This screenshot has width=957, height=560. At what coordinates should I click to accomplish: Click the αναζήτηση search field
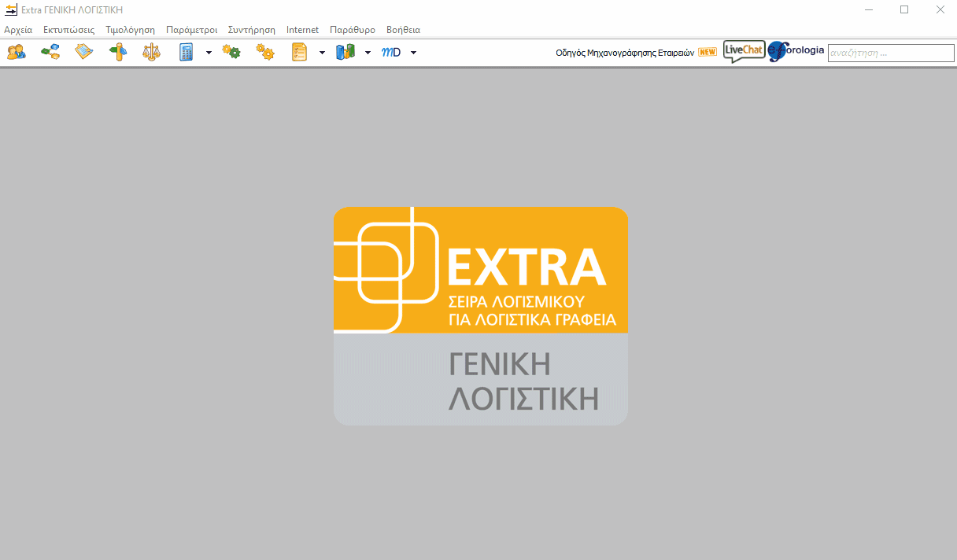(890, 53)
